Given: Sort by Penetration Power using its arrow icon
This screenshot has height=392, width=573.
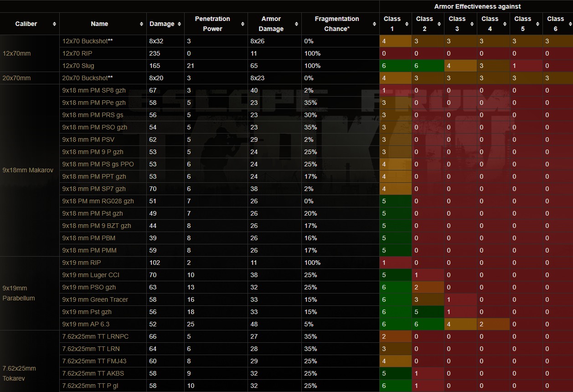Looking at the screenshot, I should pos(243,24).
